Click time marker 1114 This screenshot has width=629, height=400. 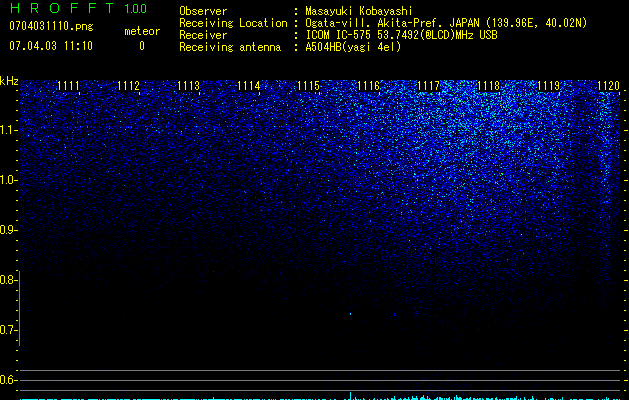point(249,86)
